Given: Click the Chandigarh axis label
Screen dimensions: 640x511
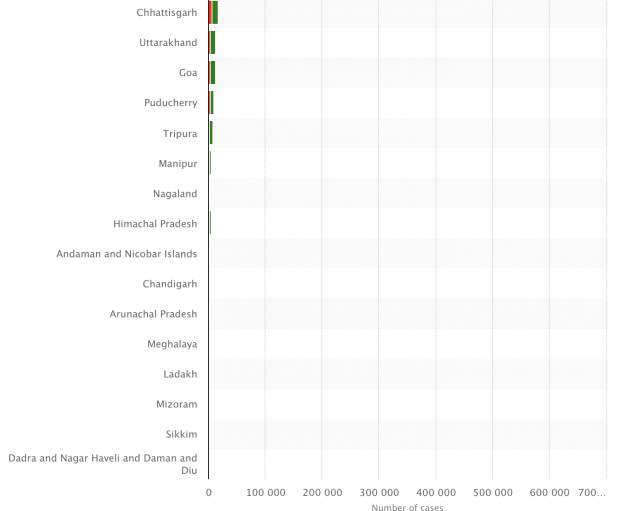Looking at the screenshot, I should (170, 284).
